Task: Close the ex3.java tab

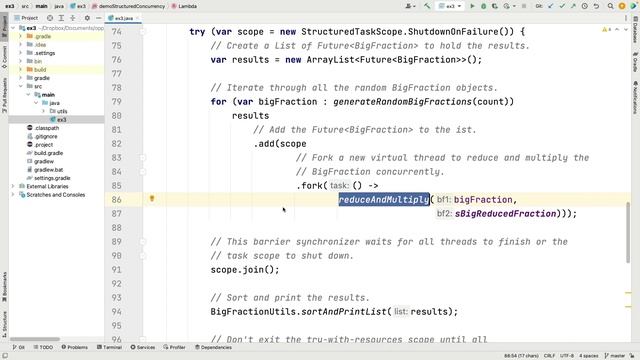Action: (138, 18)
